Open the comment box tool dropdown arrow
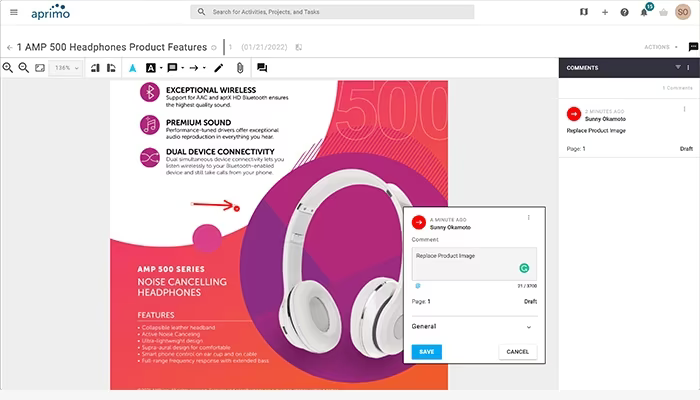The height and width of the screenshot is (400, 700). [183, 68]
